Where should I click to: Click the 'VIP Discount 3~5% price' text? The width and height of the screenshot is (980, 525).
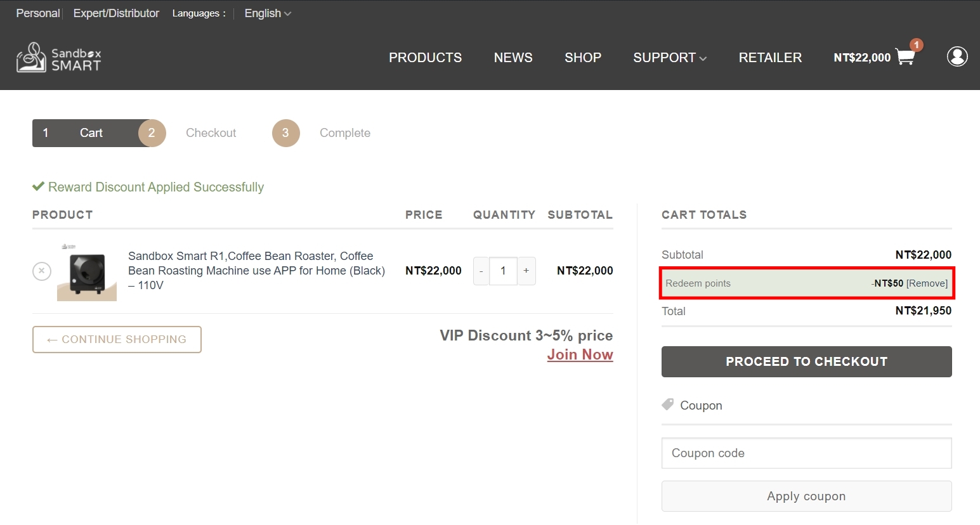tap(526, 335)
